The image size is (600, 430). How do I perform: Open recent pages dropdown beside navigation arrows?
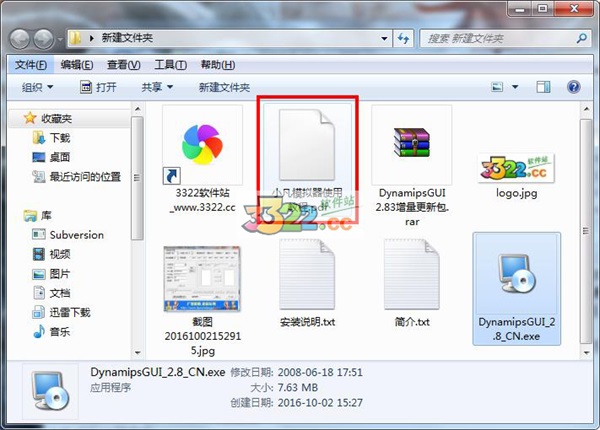[60, 39]
